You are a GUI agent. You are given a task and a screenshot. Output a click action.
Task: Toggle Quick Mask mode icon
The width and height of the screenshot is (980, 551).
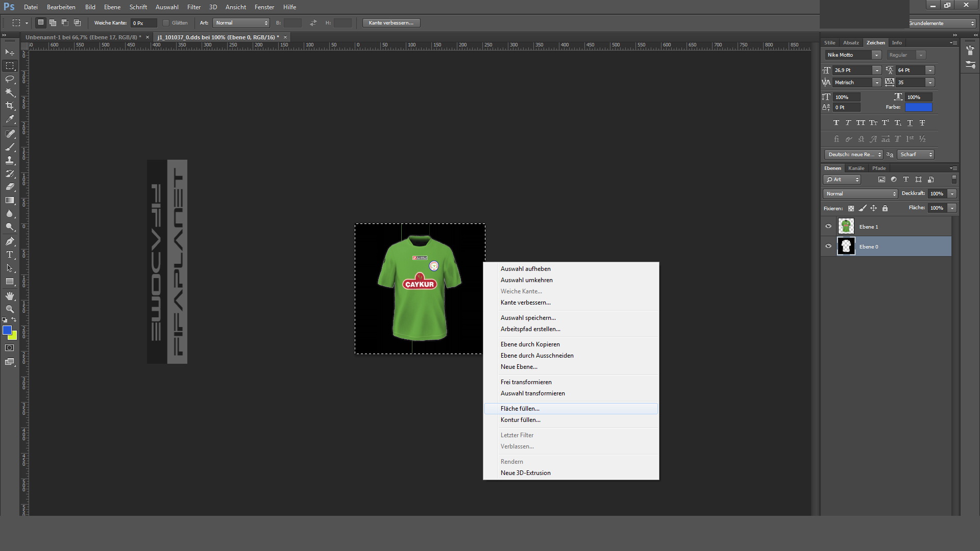[10, 348]
